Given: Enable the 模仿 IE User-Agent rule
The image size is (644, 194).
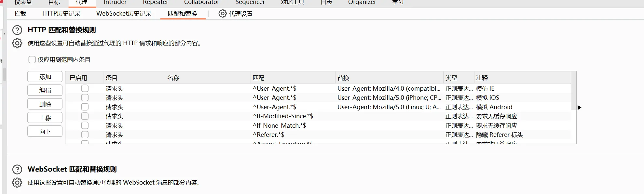Looking at the screenshot, I should [85, 88].
